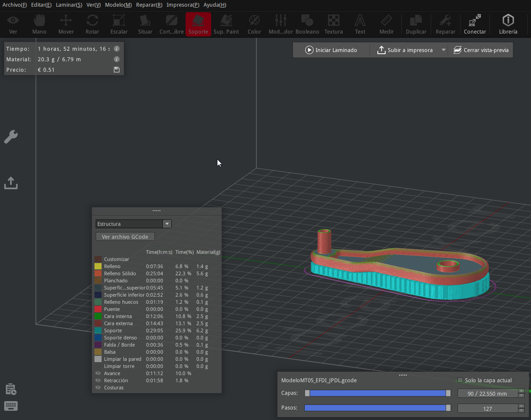This screenshot has height=420, width=531.
Task: Toggle visibility of Retracción
Action: click(x=98, y=381)
